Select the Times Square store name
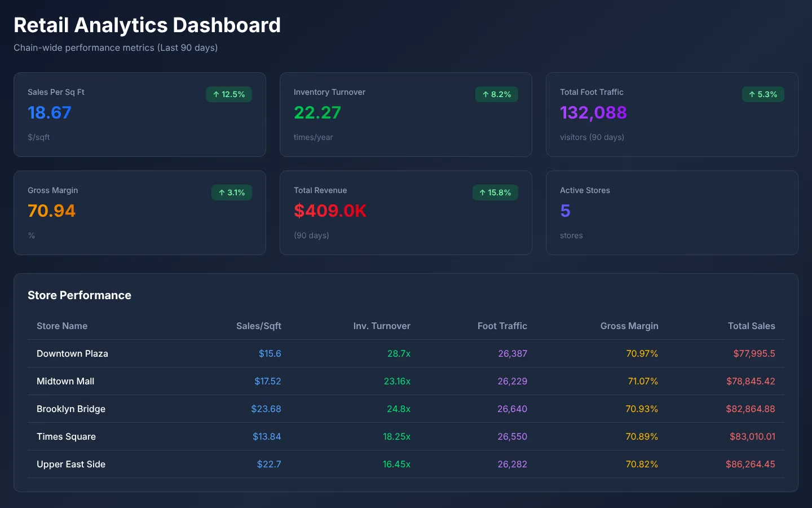Image resolution: width=812 pixels, height=508 pixels. 66,436
